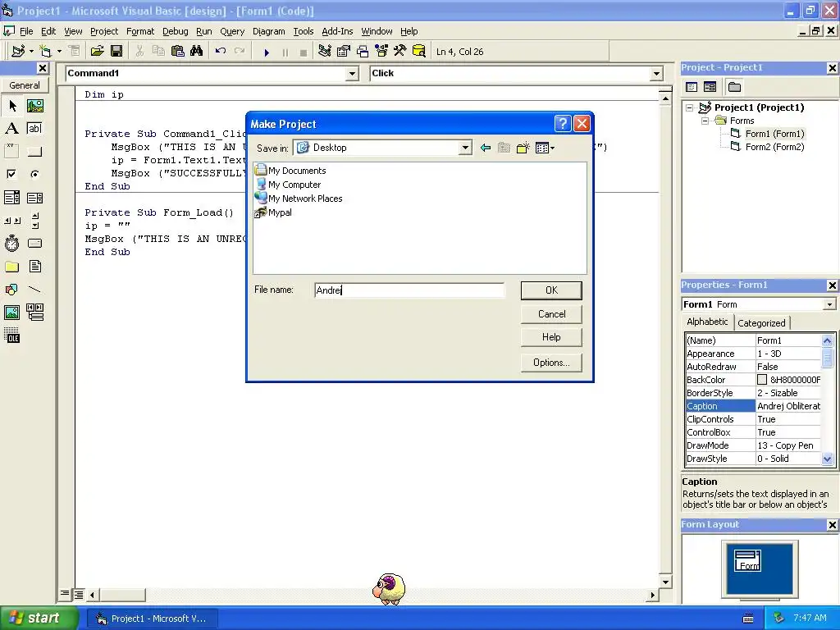Click the Windows start button
Image resolution: width=840 pixels, height=630 pixels.
click(x=39, y=619)
